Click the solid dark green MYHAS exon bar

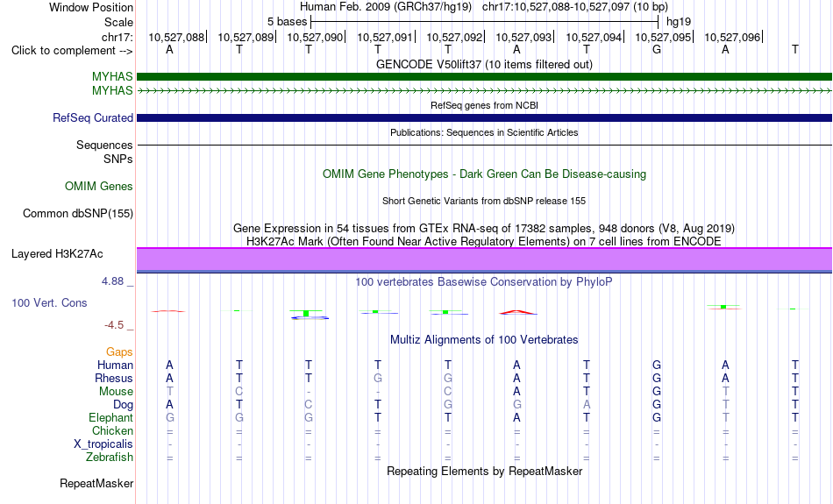[x=485, y=76]
